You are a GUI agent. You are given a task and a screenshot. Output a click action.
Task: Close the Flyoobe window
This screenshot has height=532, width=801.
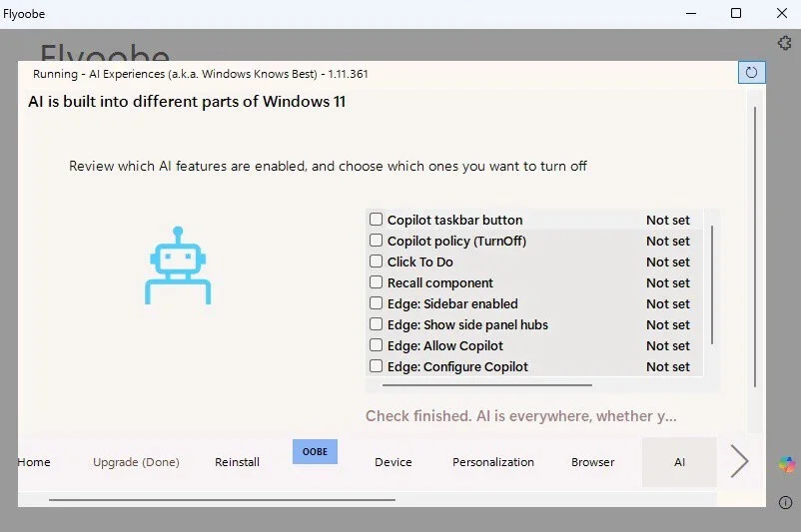pos(782,13)
